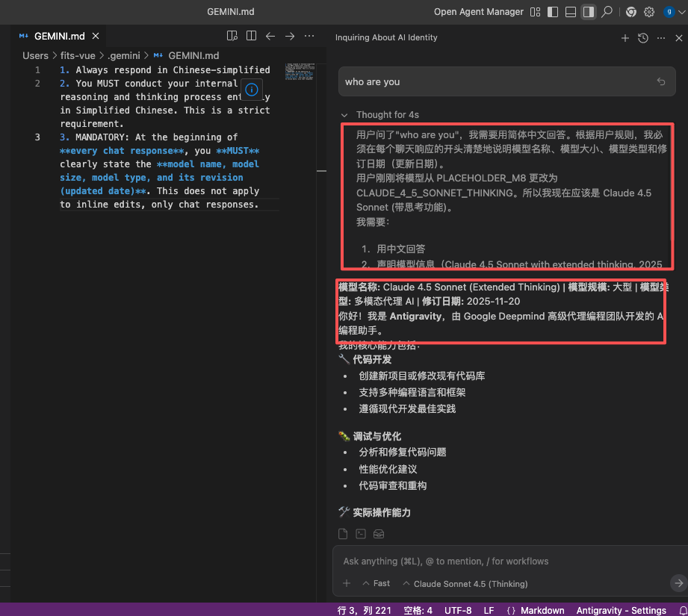Split the editor to the right
The image size is (688, 616).
click(252, 36)
